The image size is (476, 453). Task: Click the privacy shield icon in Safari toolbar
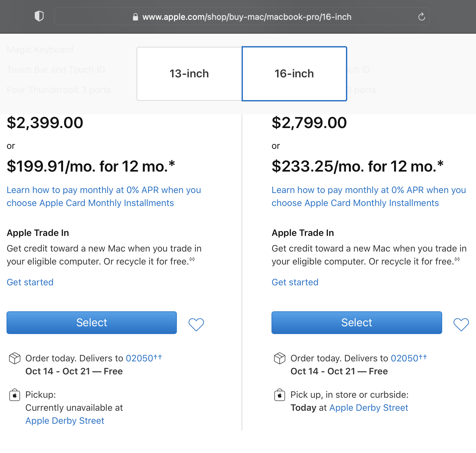[x=39, y=16]
